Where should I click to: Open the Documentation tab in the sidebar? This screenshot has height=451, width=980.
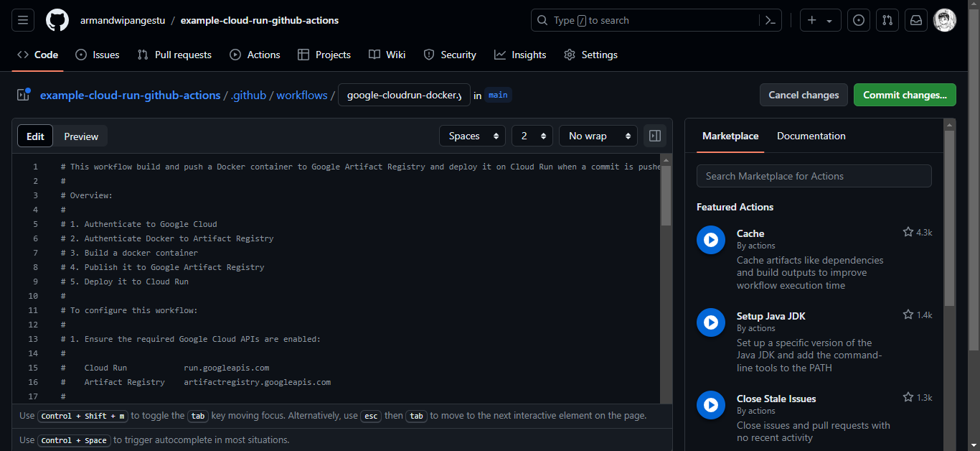click(811, 136)
